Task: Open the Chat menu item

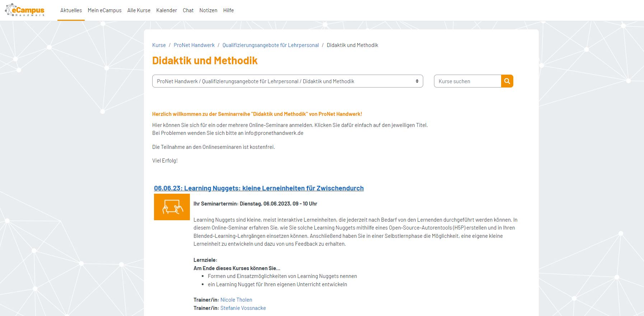Action: pyautogui.click(x=188, y=10)
